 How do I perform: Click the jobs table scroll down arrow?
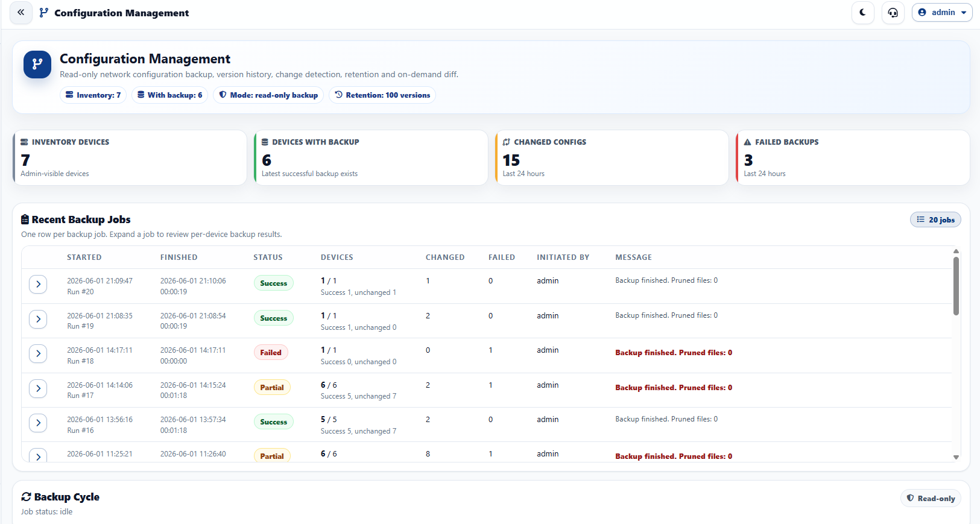pyautogui.click(x=956, y=457)
